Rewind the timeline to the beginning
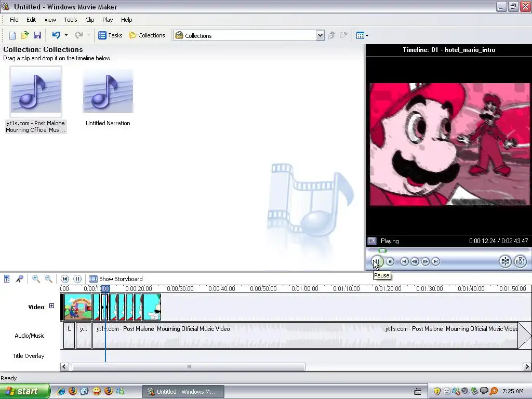Screen dimensions: 532x399 65,279
